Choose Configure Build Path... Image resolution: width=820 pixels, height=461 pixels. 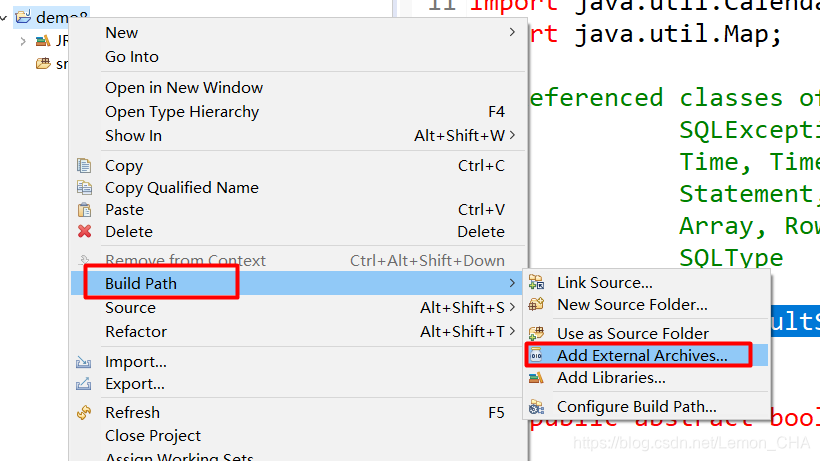(x=647, y=407)
